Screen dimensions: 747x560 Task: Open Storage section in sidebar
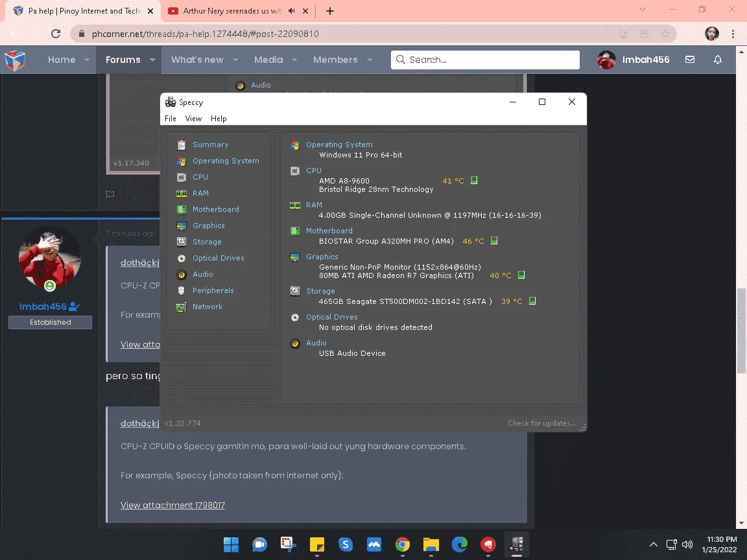(x=207, y=242)
